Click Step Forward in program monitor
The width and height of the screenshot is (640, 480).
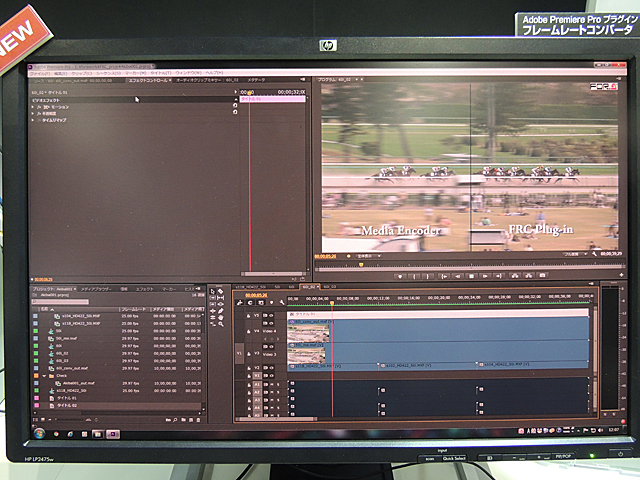tap(485, 276)
